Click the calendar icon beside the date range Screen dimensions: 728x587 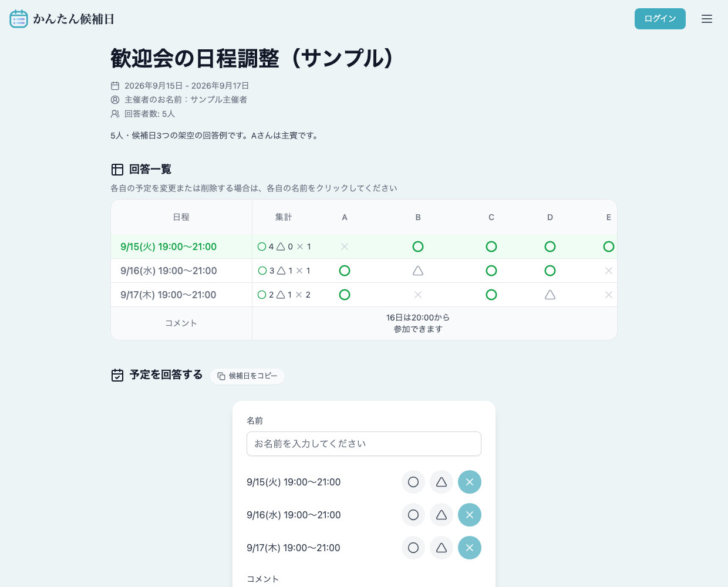pos(115,86)
